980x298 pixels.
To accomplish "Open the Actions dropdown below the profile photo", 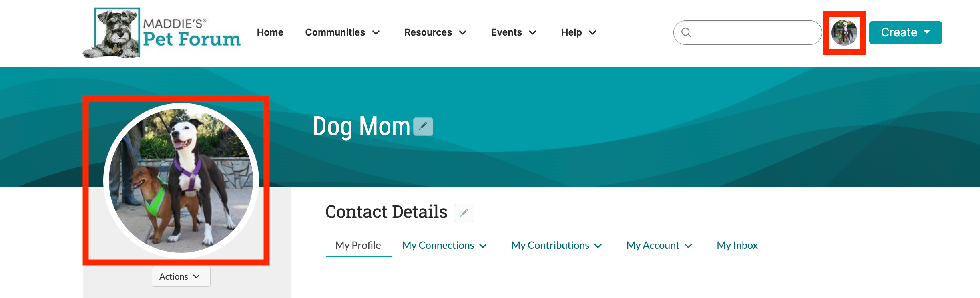I will pos(181,276).
